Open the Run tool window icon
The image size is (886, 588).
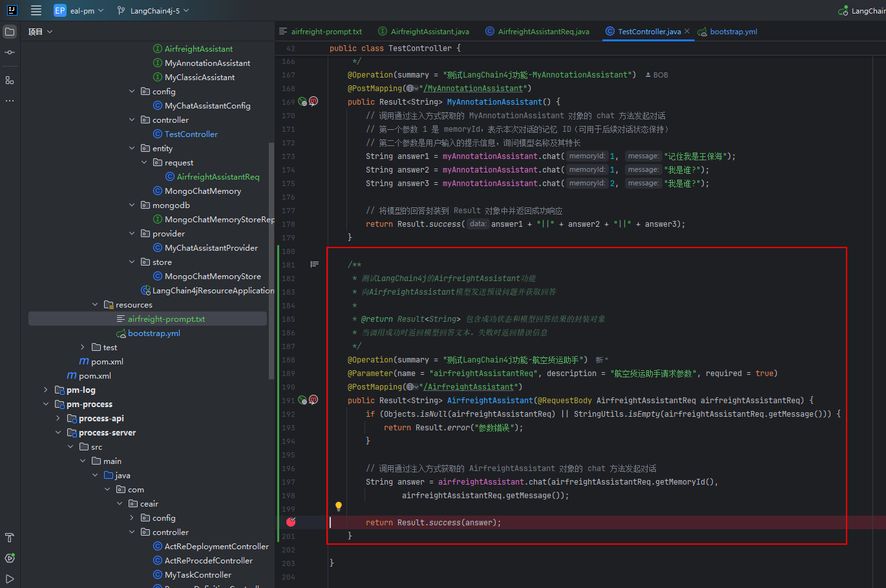click(10, 579)
